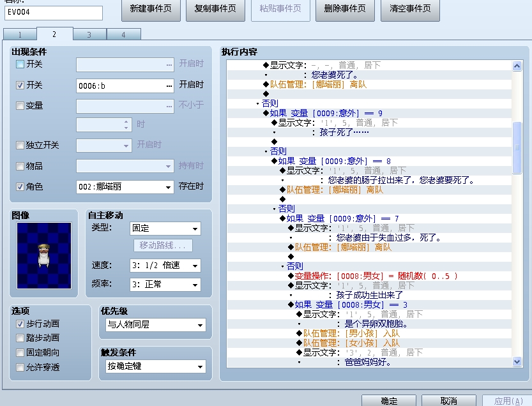This screenshot has width=532, height=406.
Task: Uncheck the 步行动画 option
Action: [x=20, y=324]
